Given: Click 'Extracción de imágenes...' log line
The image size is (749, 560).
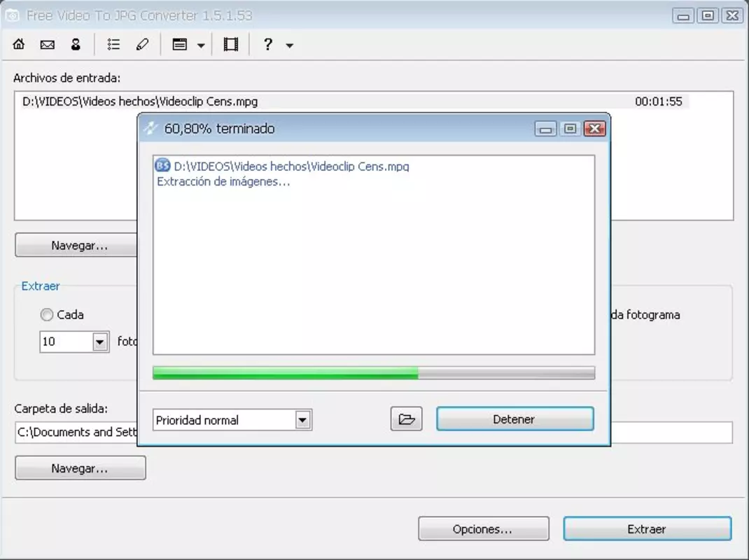Looking at the screenshot, I should point(223,181).
